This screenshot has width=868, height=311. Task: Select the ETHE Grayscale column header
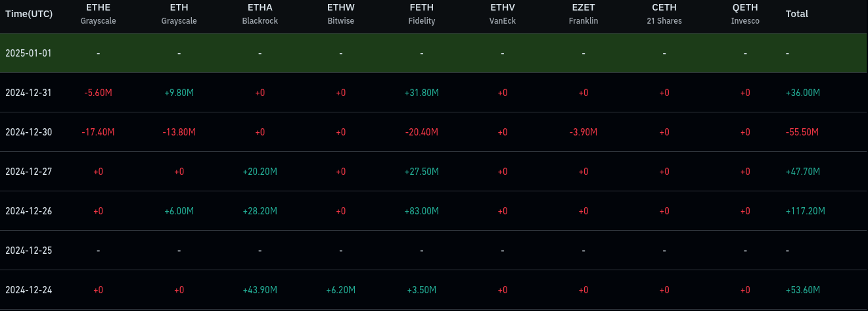[98, 14]
